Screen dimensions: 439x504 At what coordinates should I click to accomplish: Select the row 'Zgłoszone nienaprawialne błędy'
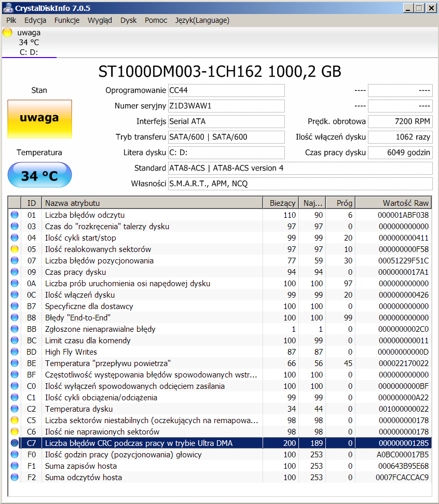[x=219, y=329]
